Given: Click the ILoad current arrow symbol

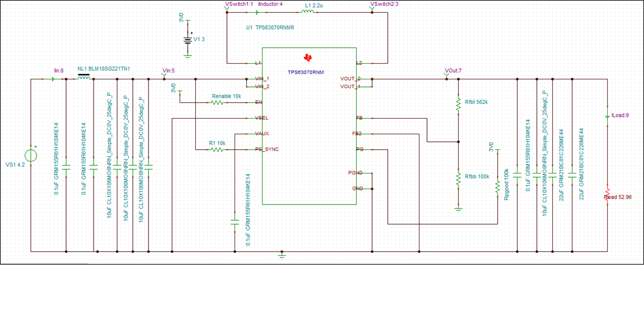Looking at the screenshot, I should click(607, 117).
